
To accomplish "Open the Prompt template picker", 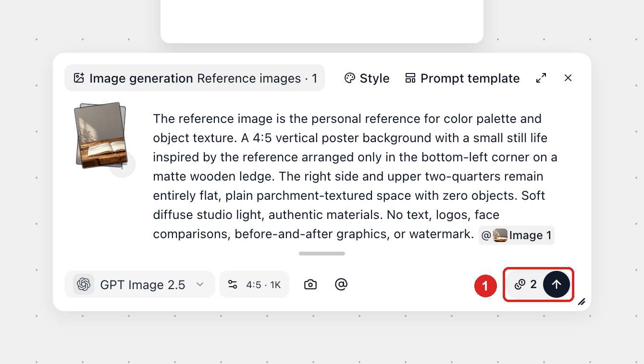I will coord(462,78).
